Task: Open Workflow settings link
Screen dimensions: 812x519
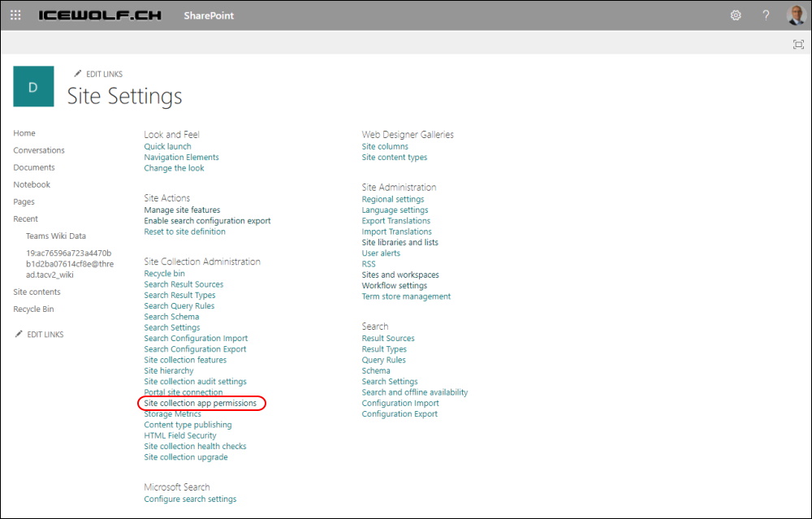Action: 395,286
